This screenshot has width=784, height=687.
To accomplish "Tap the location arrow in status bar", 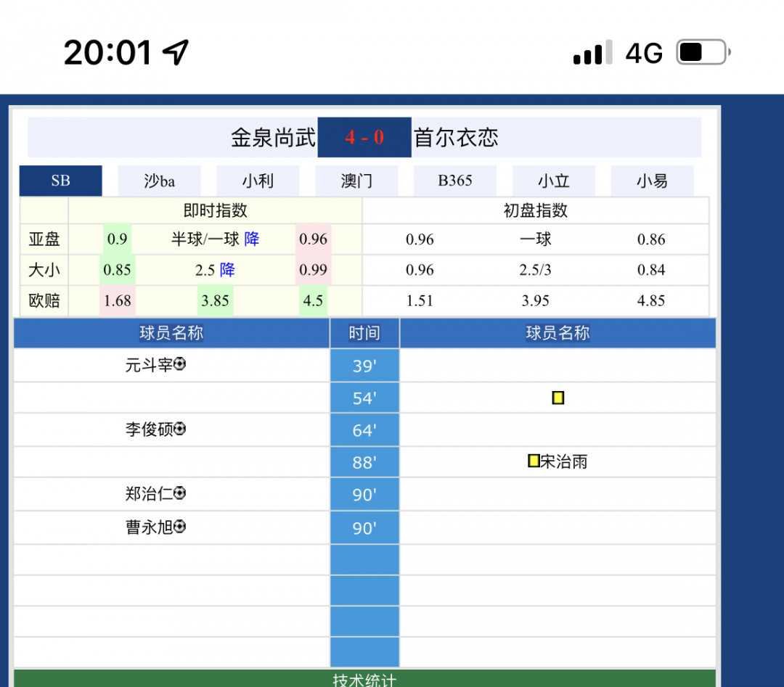I will pos(176,52).
